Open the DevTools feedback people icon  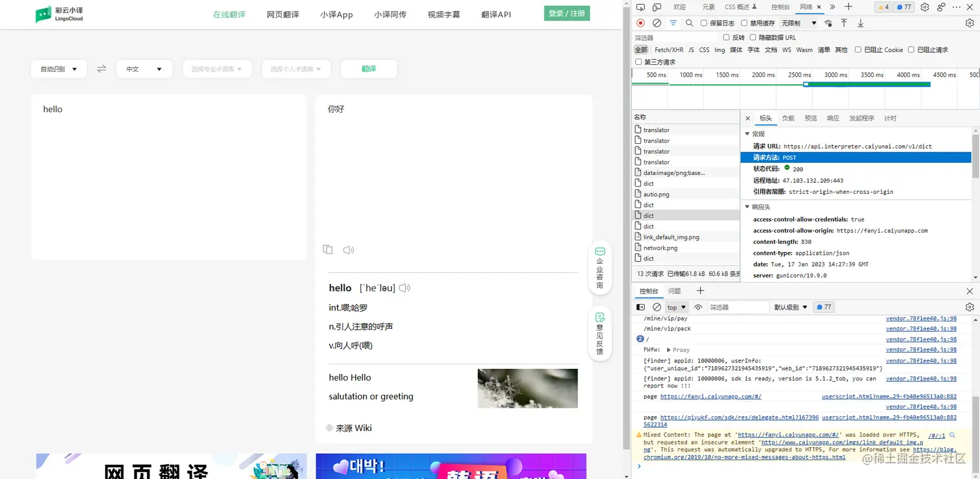(941, 7)
